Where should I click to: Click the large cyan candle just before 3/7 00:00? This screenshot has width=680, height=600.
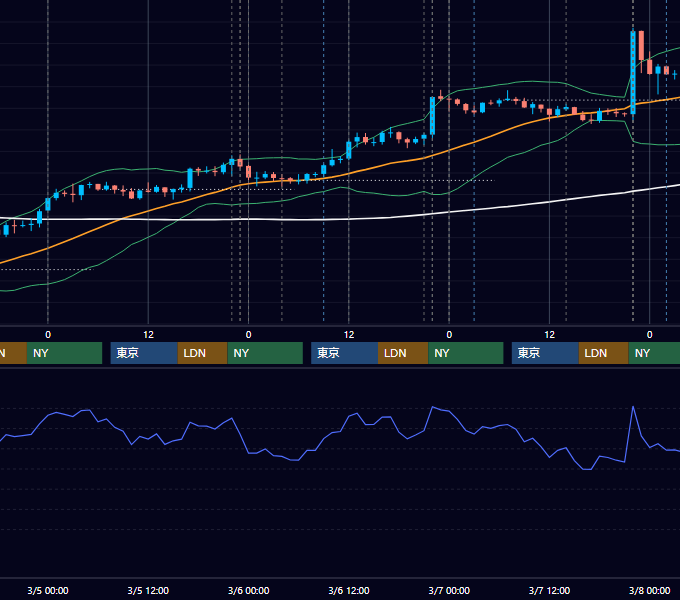432,116
